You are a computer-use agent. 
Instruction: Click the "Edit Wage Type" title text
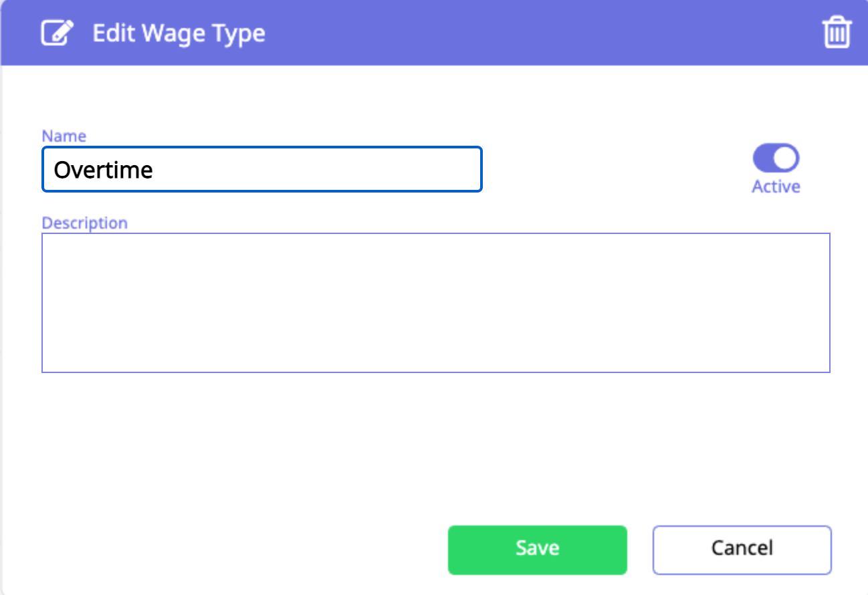(179, 33)
